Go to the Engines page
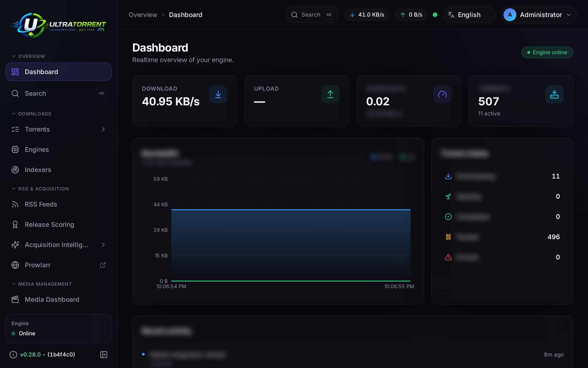 pyautogui.click(x=59, y=149)
